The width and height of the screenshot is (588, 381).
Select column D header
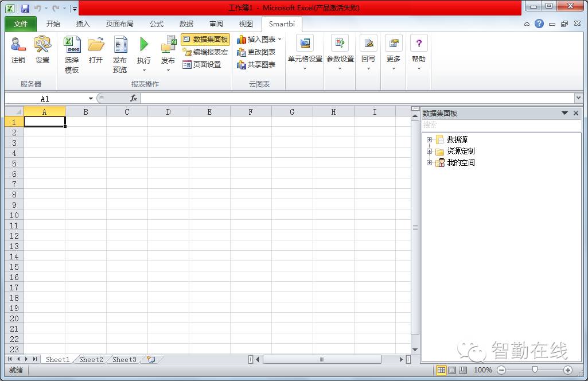pos(169,112)
